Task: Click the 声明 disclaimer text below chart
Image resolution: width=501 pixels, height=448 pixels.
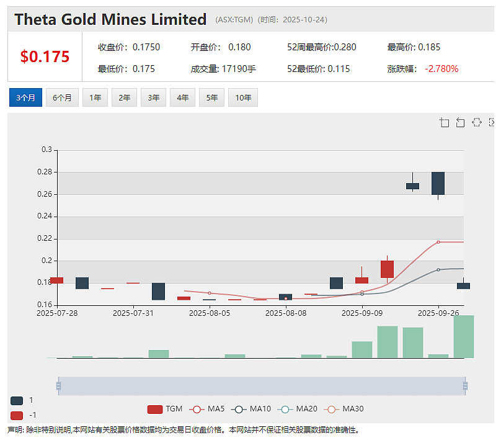Action: [184, 430]
